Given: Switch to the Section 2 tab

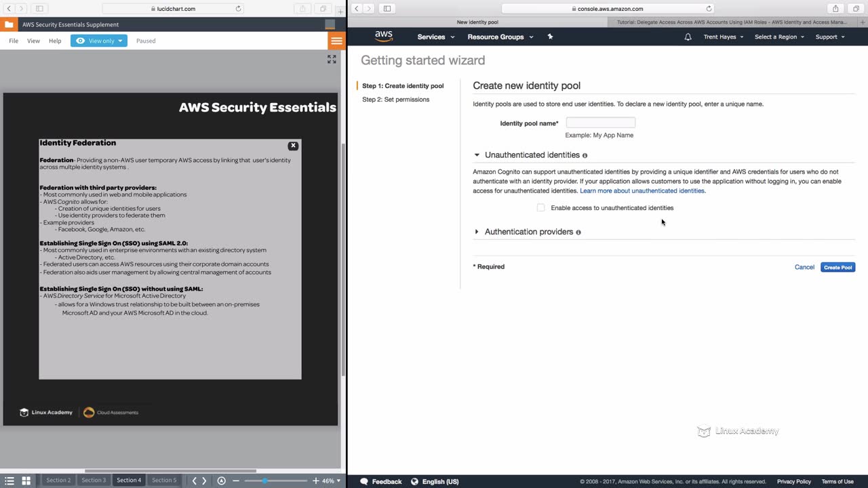Looking at the screenshot, I should tap(58, 481).
